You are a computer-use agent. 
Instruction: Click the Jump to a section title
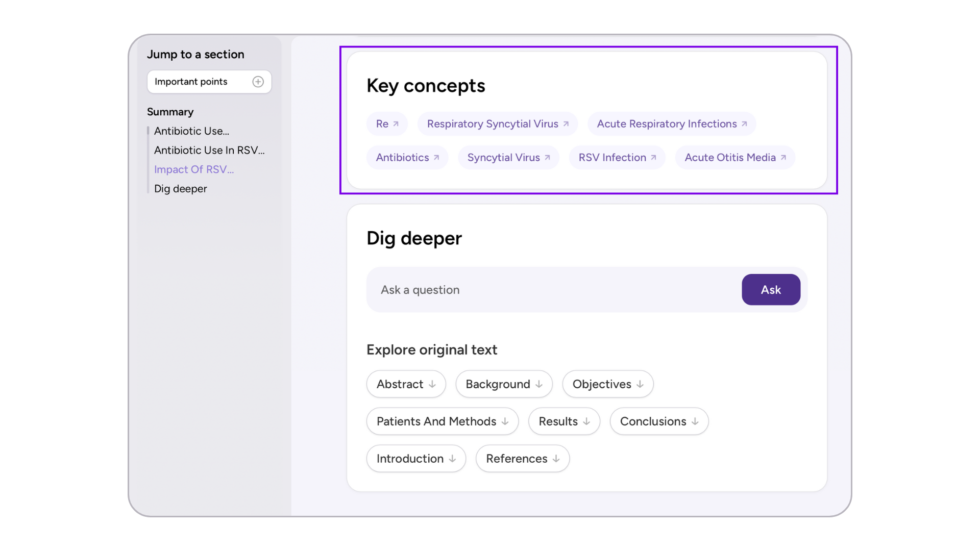pyautogui.click(x=195, y=54)
